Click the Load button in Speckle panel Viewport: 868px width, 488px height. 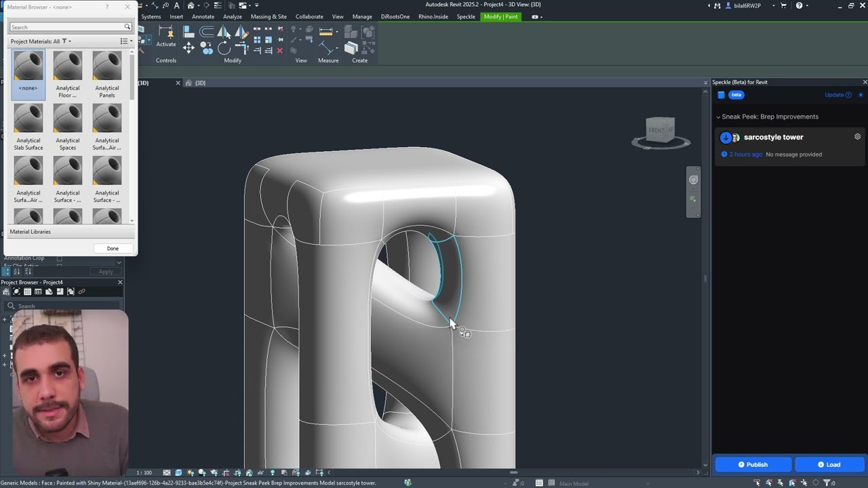[829, 464]
